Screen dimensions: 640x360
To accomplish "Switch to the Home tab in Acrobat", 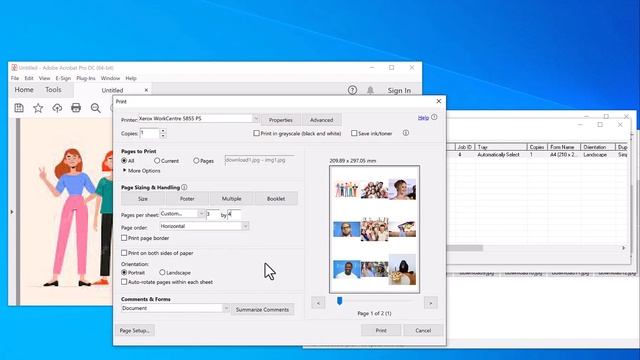I will point(24,90).
